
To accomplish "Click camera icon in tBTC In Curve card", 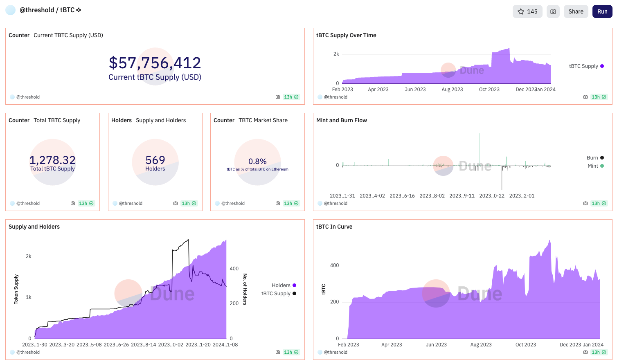I will [x=585, y=352].
